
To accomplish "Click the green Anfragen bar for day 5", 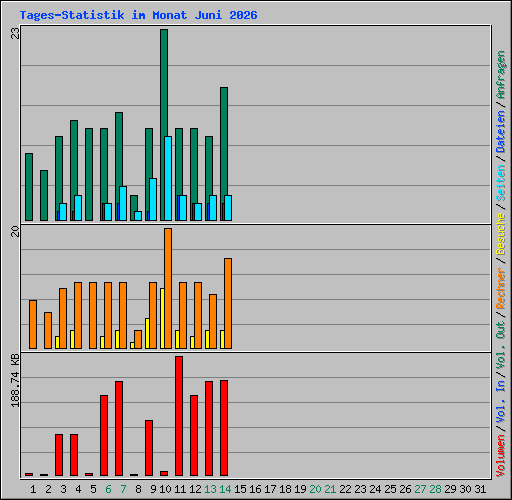I will [89, 174].
